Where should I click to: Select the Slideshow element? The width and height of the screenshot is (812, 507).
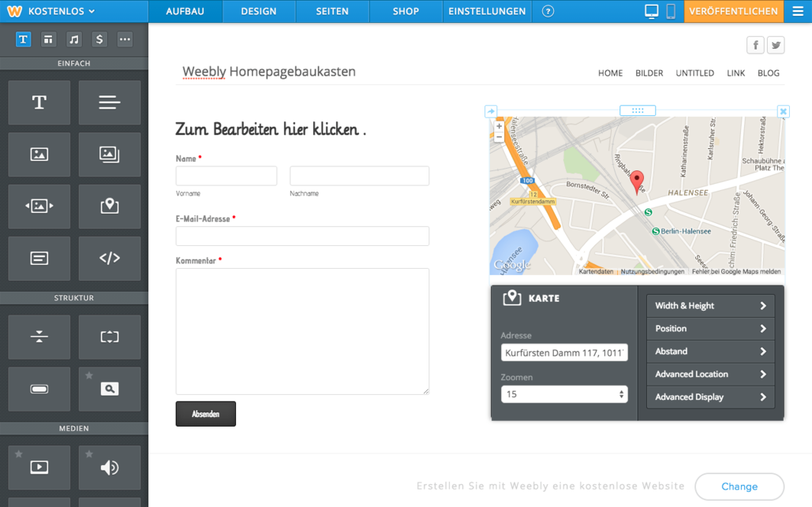point(39,207)
